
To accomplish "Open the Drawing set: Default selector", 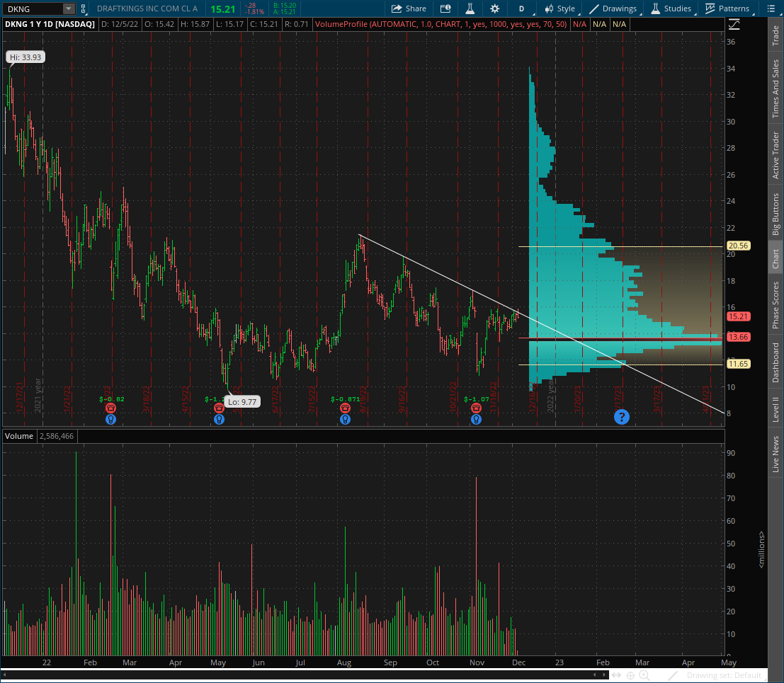I will [724, 675].
